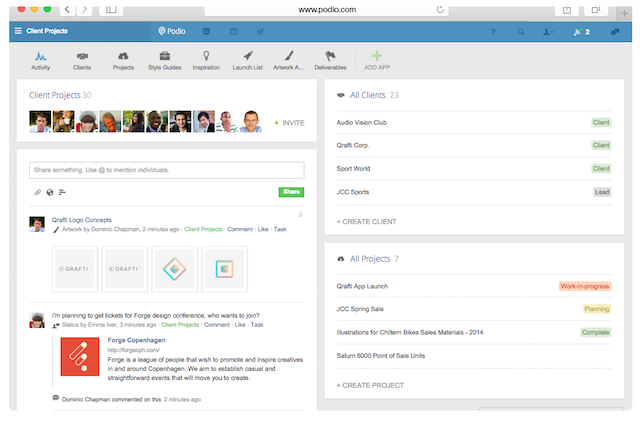Click the Planning status tag
This screenshot has width=640, height=421.
(x=597, y=309)
